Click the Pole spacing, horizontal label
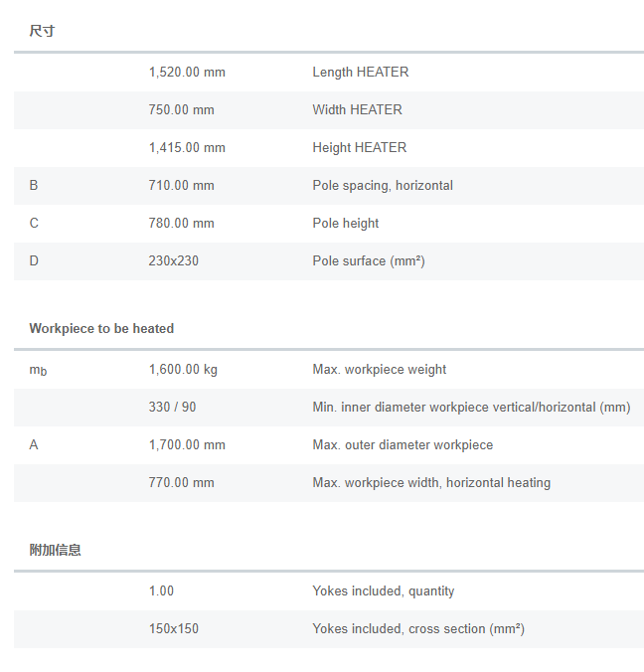This screenshot has height=672, width=644. click(382, 186)
